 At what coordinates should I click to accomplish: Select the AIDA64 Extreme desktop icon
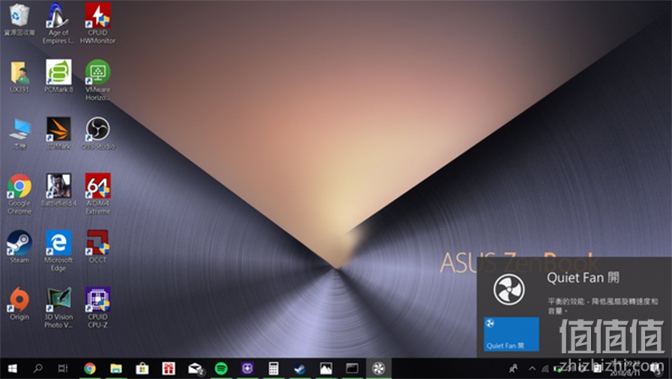[98, 194]
